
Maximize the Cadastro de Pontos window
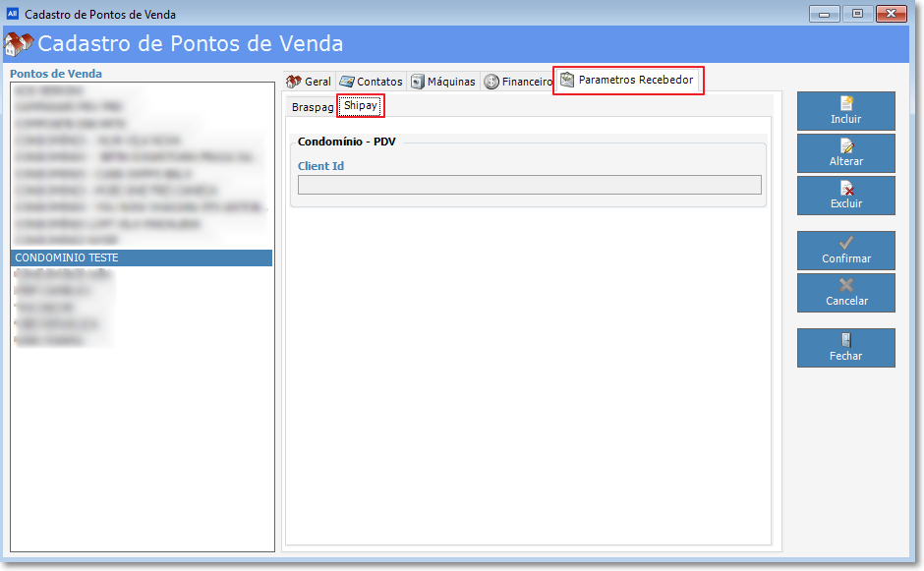click(857, 14)
